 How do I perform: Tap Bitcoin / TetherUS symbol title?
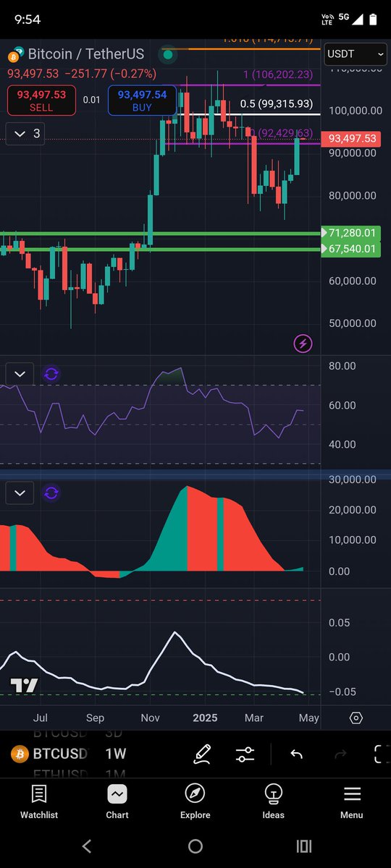click(x=86, y=54)
